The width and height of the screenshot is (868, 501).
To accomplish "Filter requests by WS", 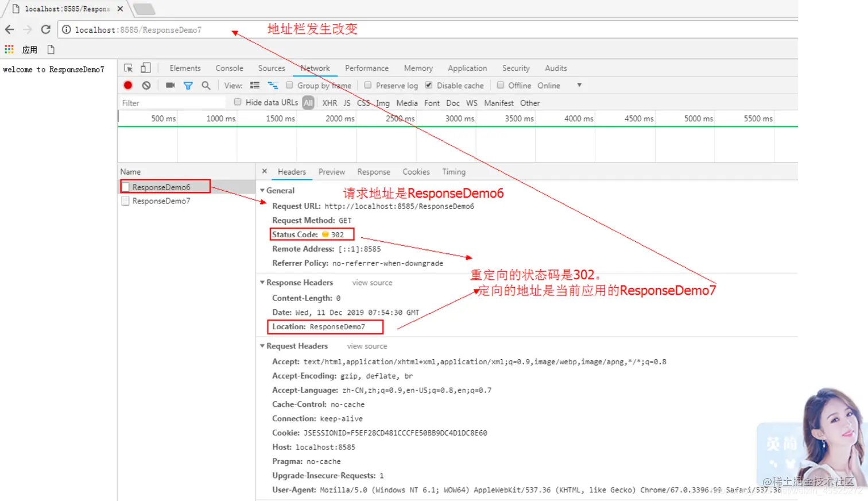I will click(x=472, y=103).
